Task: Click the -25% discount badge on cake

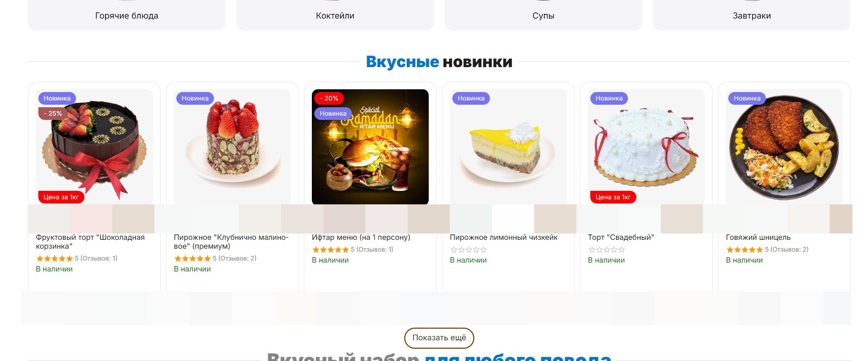Action: pyautogui.click(x=53, y=114)
